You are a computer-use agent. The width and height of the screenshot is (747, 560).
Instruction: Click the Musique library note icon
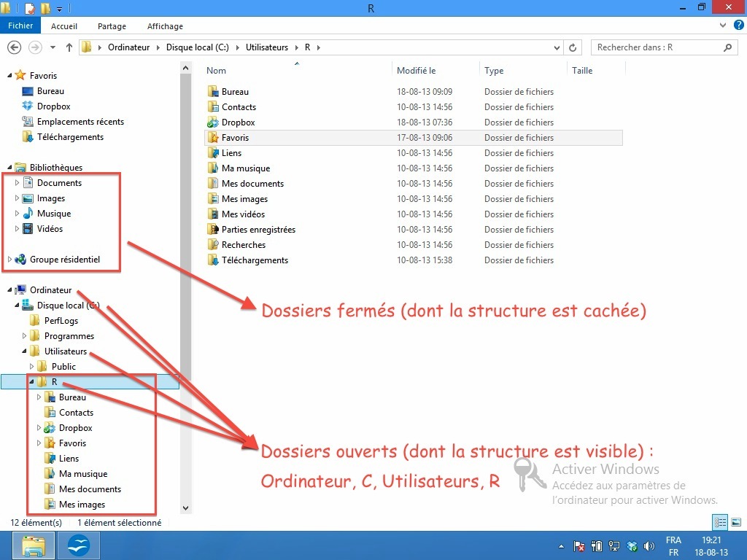pos(28,214)
